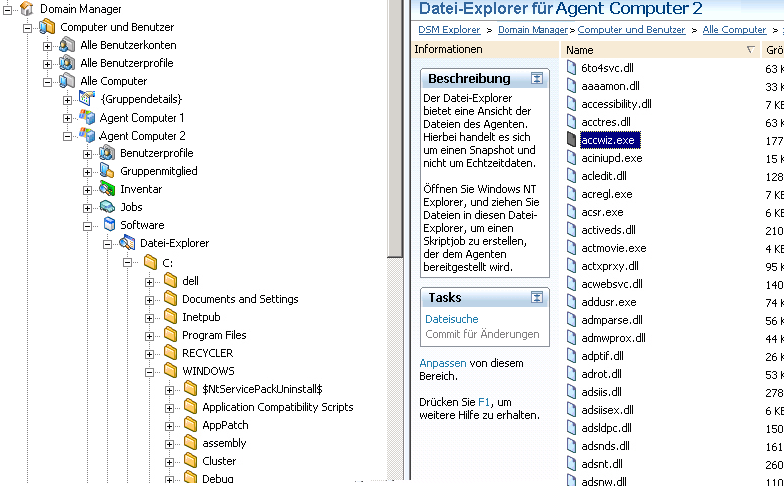Open Alle Computer breadcrumb link
784x486 pixels.
pyautogui.click(x=734, y=30)
